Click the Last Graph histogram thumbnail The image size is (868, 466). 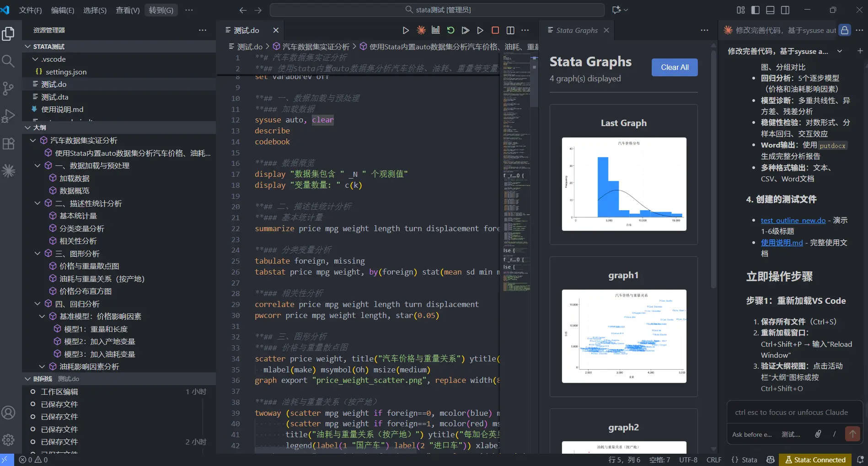(624, 184)
